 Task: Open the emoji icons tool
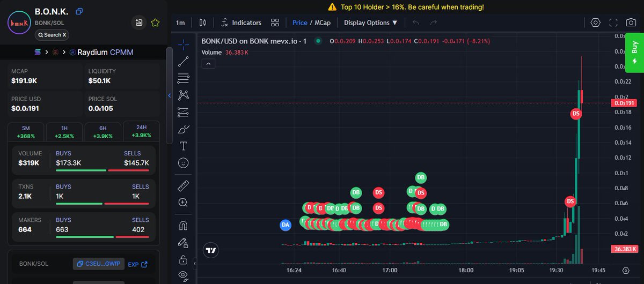pyautogui.click(x=184, y=163)
